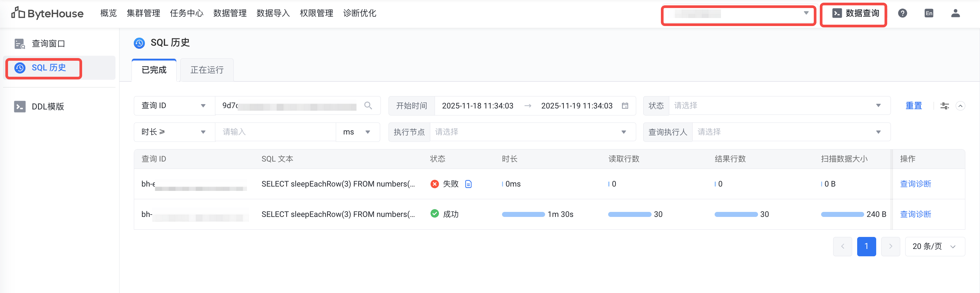Open the 权限管理 menu
Viewport: 980px width, 293px height.
click(316, 13)
